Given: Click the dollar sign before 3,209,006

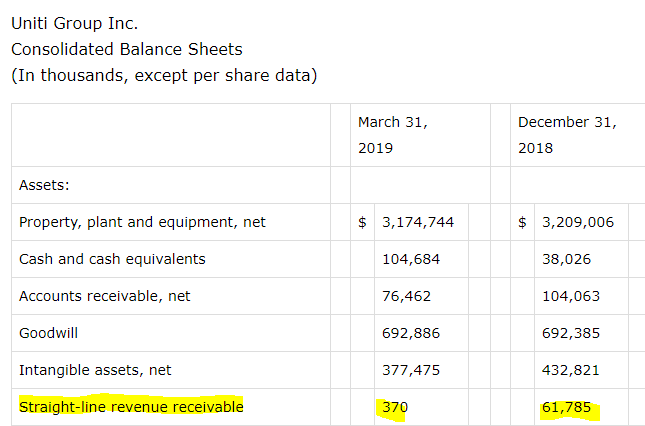Looking at the screenshot, I should [x=522, y=222].
